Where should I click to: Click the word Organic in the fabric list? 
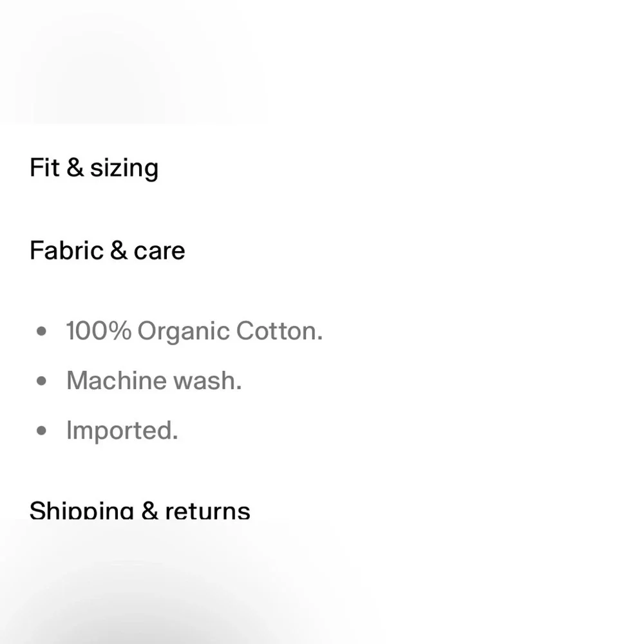183,332
